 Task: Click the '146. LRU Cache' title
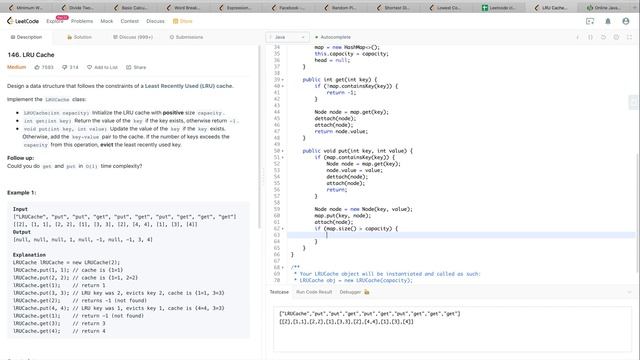click(31, 55)
